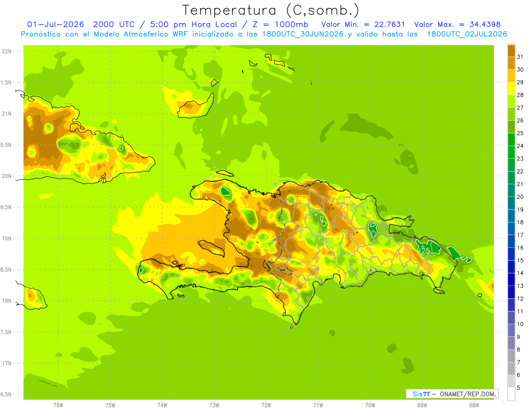Click the '2000 UTC' time label

[x=114, y=24]
